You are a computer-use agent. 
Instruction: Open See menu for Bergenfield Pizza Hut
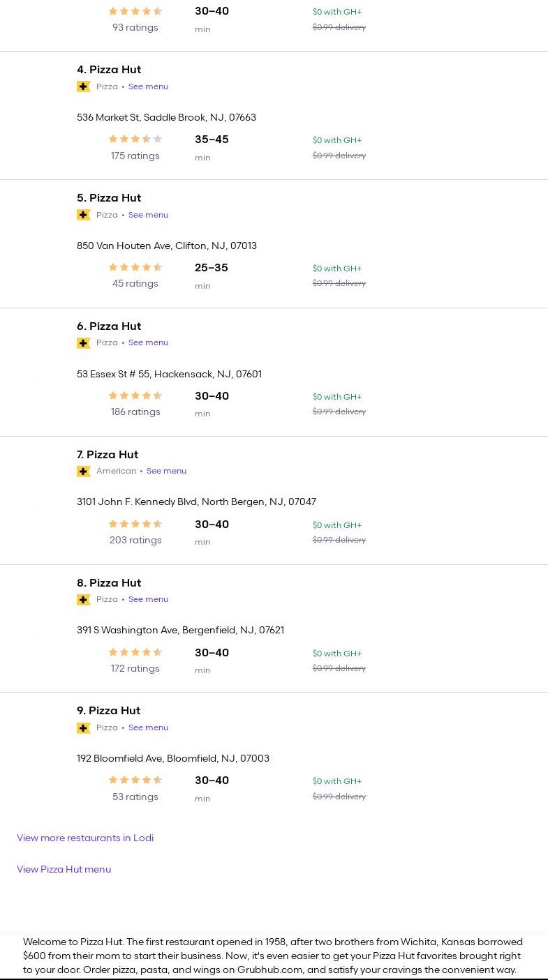pyautogui.click(x=148, y=599)
